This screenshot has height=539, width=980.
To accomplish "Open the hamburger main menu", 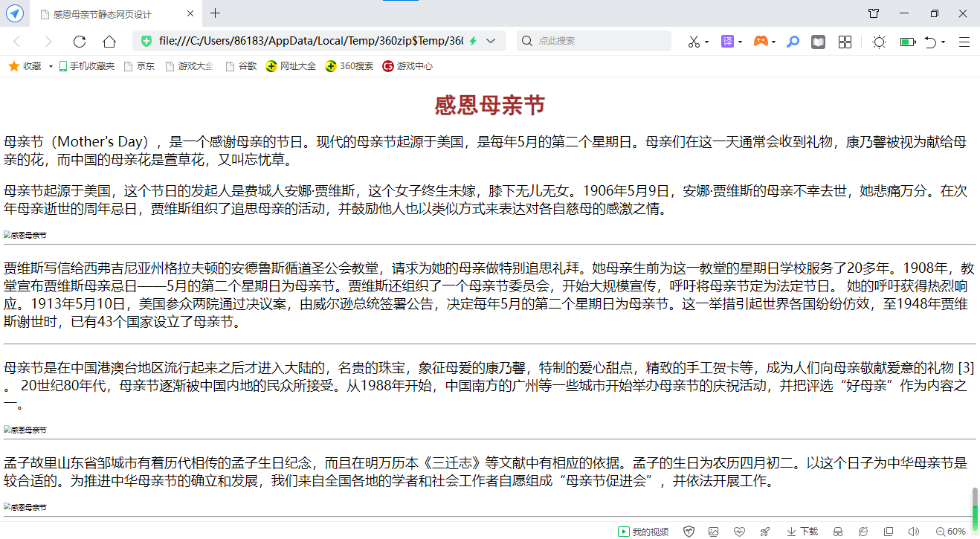I will (x=964, y=42).
